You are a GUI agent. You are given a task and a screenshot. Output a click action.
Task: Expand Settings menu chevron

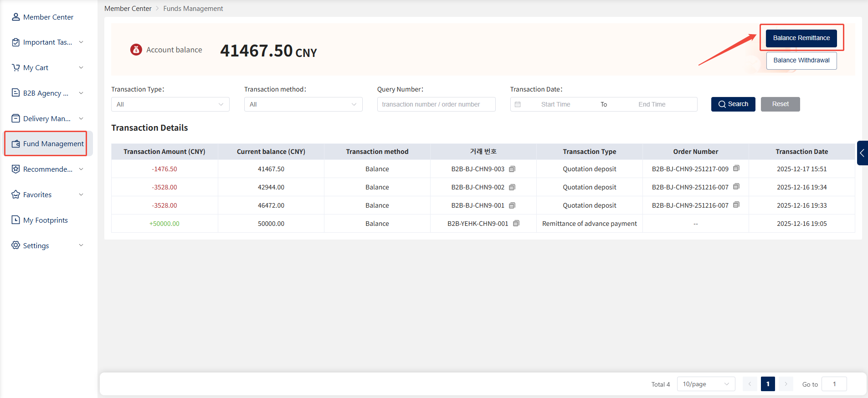[81, 245]
